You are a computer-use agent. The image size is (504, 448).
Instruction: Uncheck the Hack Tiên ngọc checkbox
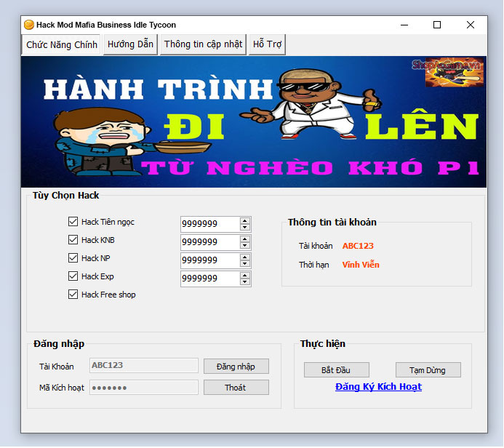73,222
